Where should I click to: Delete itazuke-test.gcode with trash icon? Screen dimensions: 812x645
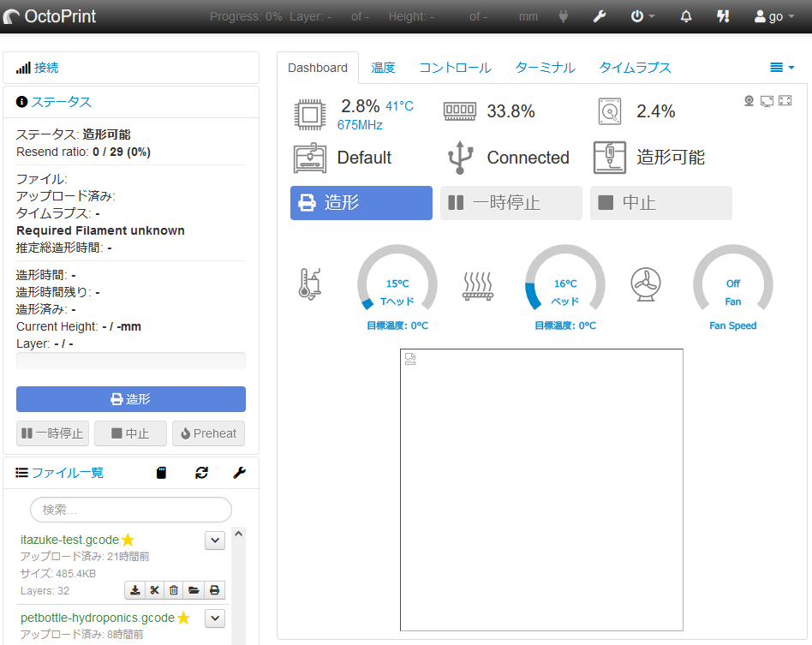[174, 590]
